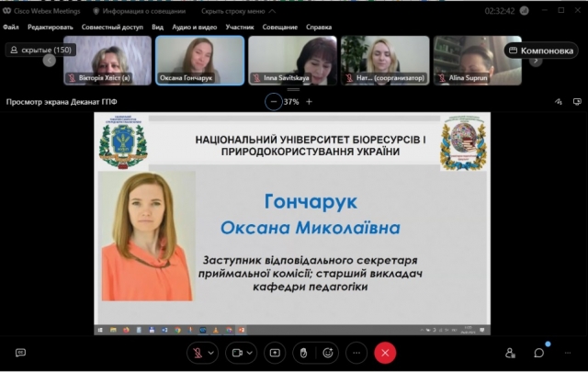
Task: Unmute the microphone
Action: (198, 353)
